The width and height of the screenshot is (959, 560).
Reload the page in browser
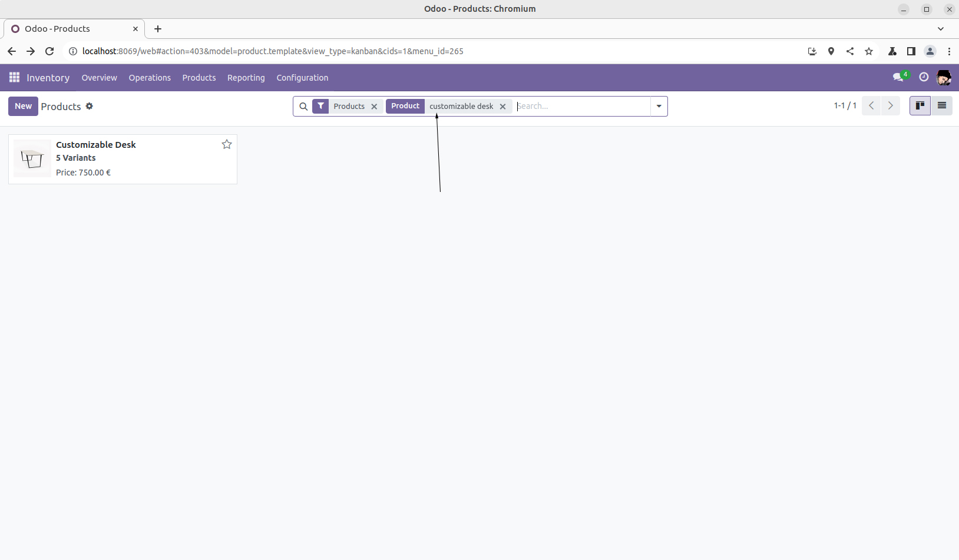tap(49, 51)
